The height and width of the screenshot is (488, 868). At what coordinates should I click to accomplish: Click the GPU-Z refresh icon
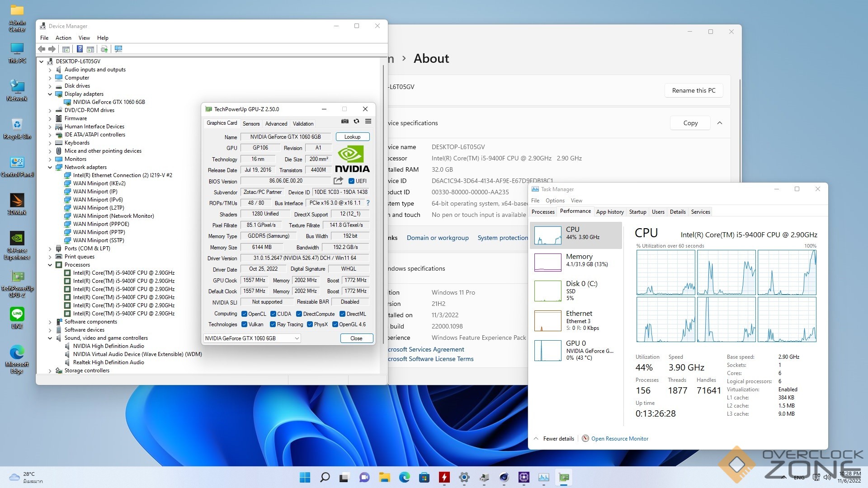pos(356,121)
